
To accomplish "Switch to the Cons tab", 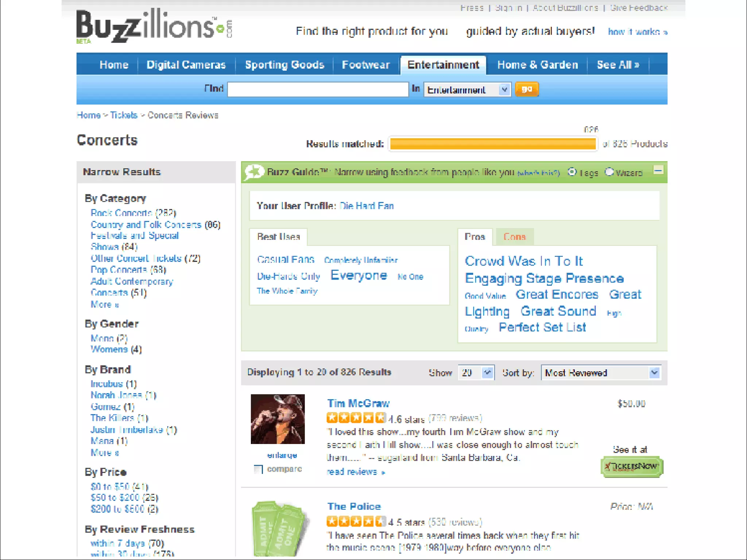I will pos(514,237).
